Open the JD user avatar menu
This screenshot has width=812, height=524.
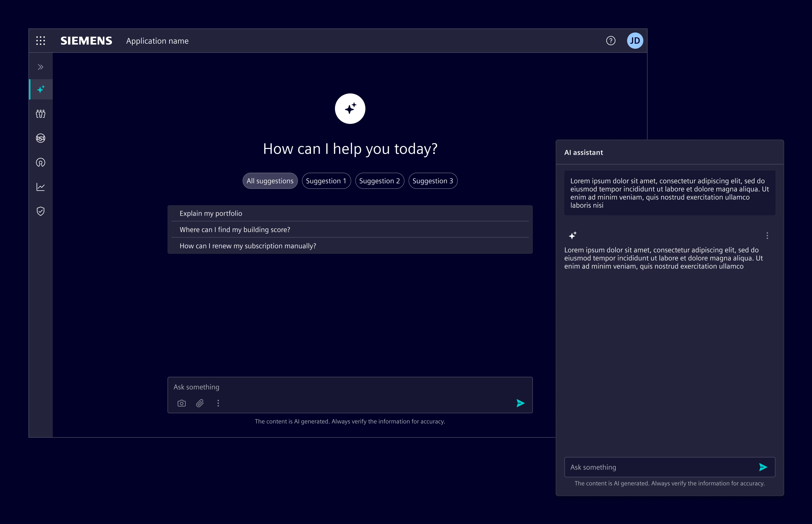point(635,41)
